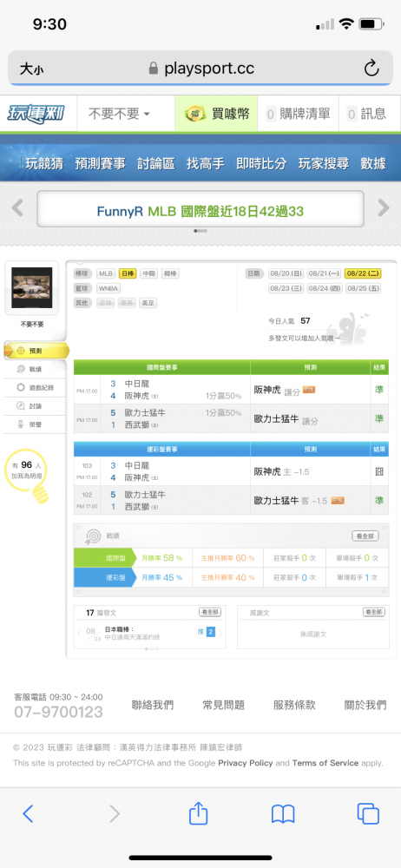This screenshot has height=868, width=401.
Task: Open 戰績 in the left sidebar
Action: pos(35,369)
